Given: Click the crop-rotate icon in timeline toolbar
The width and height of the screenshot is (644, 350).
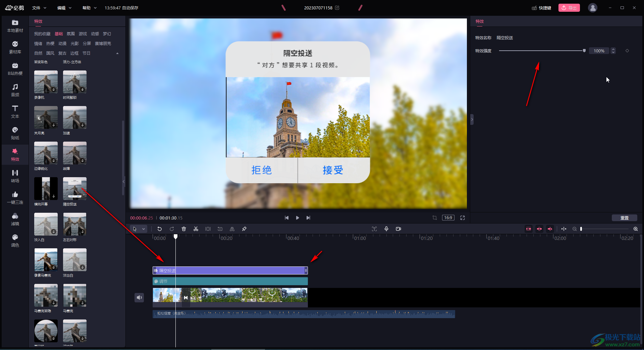Looking at the screenshot, I should pyautogui.click(x=220, y=229).
